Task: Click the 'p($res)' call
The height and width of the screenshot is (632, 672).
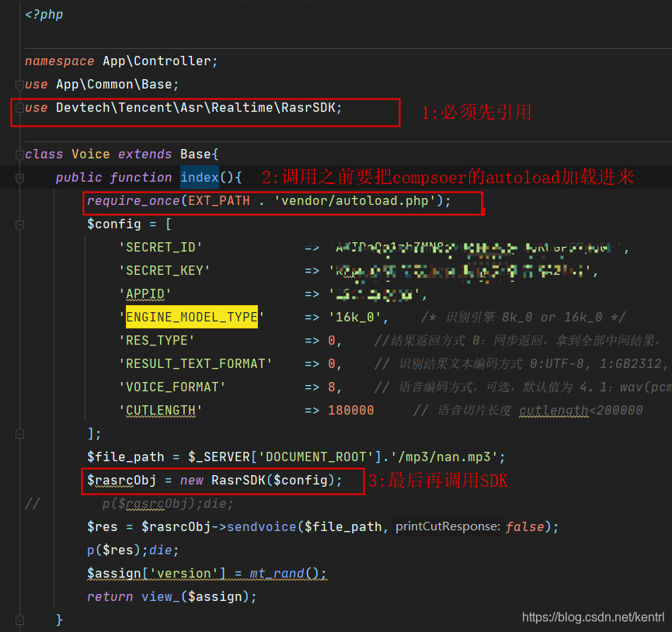Action: pos(114,550)
